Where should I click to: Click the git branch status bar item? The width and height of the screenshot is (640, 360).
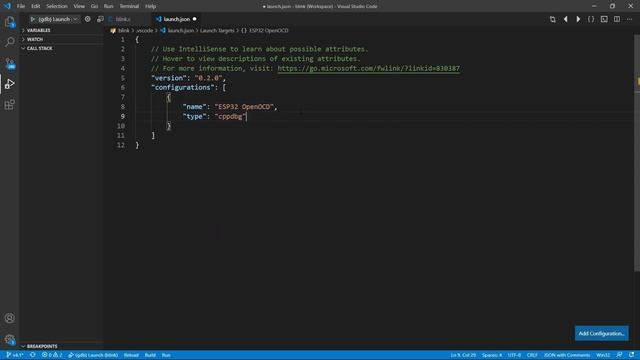14,355
